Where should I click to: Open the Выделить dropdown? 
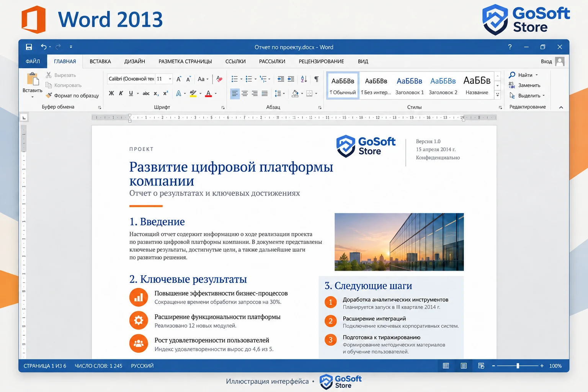(x=527, y=96)
